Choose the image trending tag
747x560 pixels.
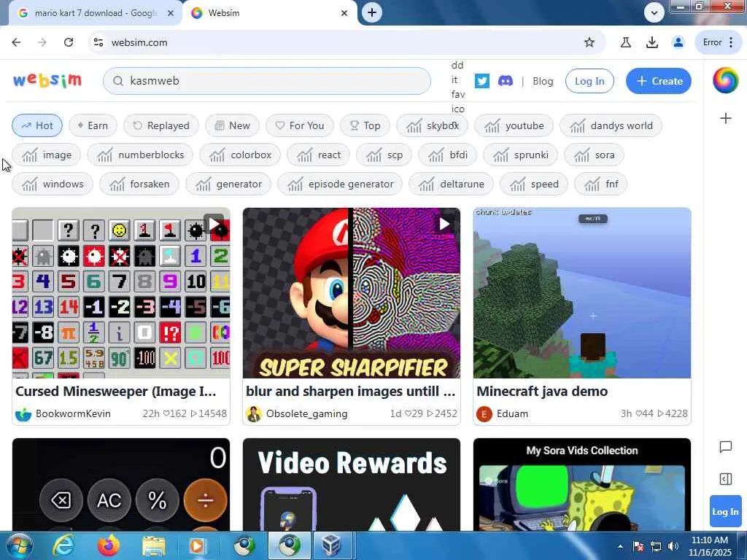(x=46, y=155)
